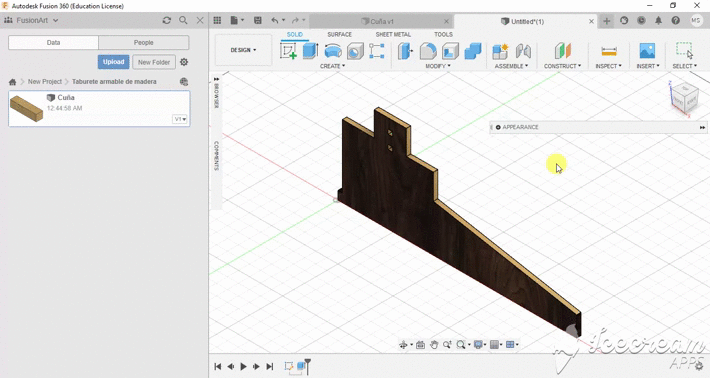The width and height of the screenshot is (710, 378).
Task: Navigate to New Project breadcrumb
Action: pyautogui.click(x=45, y=81)
